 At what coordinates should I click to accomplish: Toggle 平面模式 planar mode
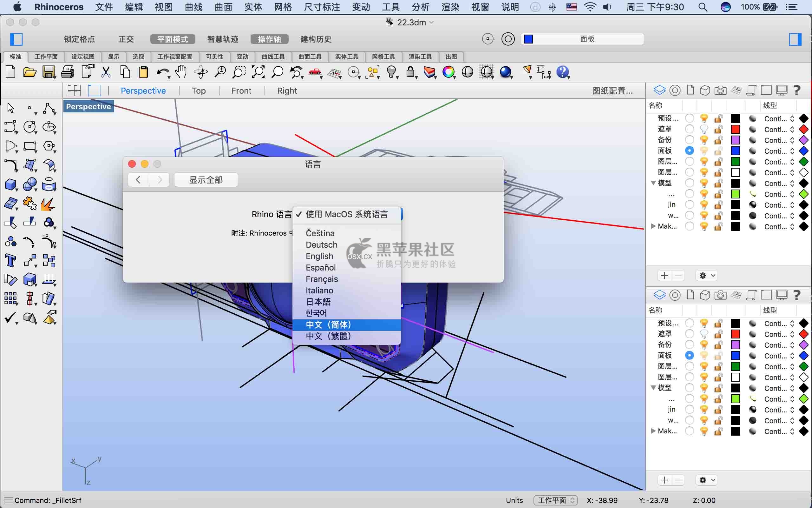coord(173,39)
